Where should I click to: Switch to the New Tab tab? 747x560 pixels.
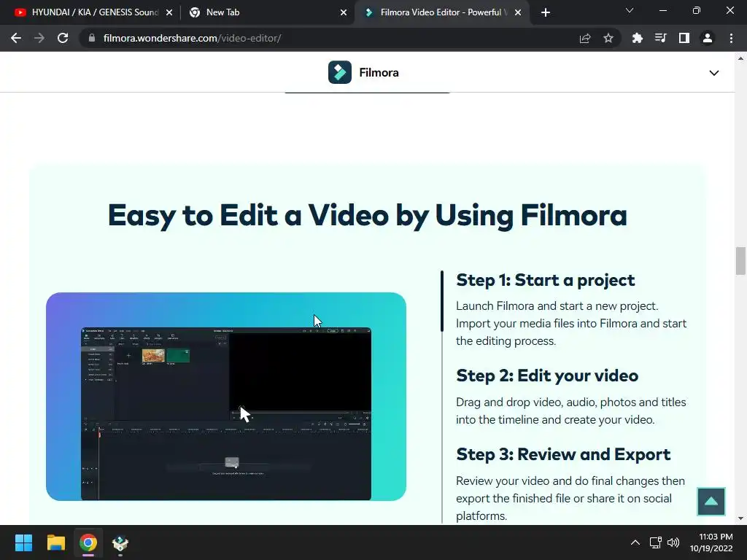pyautogui.click(x=267, y=12)
